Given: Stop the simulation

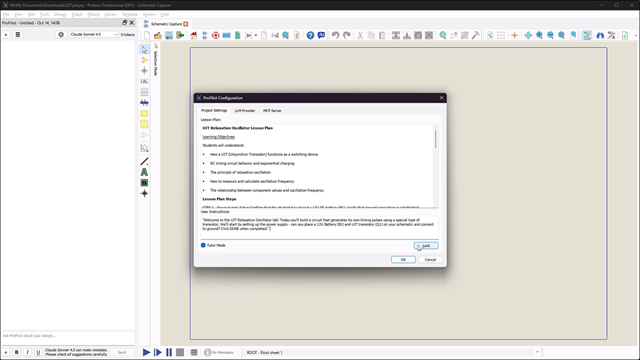Looking at the screenshot, I should coord(180,352).
